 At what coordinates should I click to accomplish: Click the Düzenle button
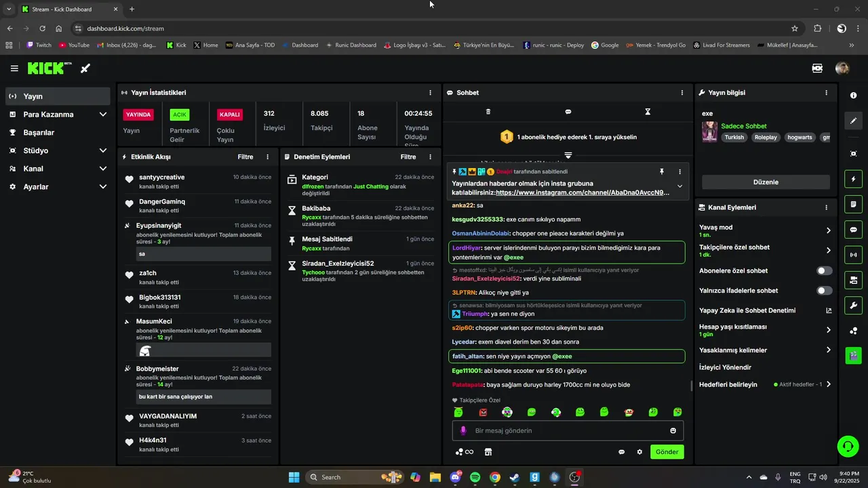pyautogui.click(x=766, y=182)
